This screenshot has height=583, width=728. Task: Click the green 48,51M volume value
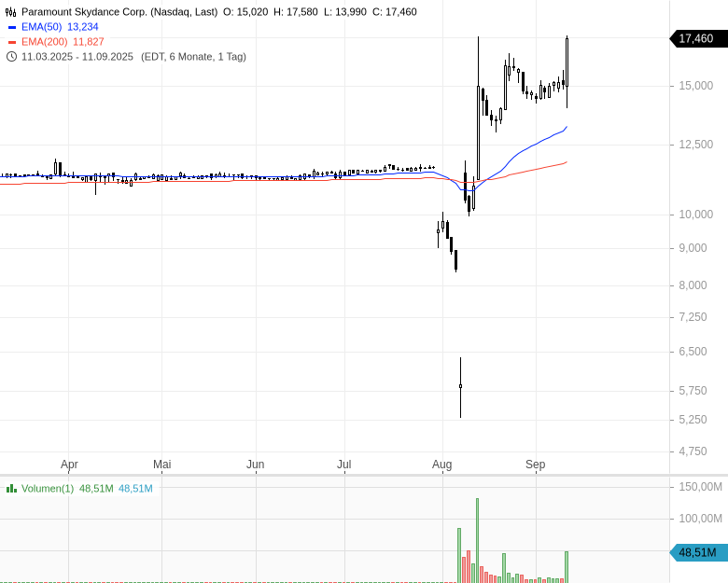click(x=96, y=488)
